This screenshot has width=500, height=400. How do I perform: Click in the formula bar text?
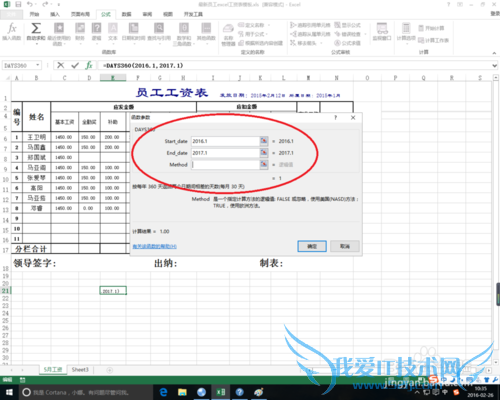[x=143, y=66]
